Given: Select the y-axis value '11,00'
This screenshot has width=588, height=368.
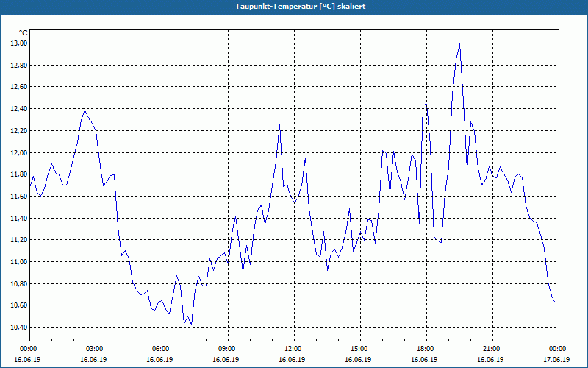Looking at the screenshot, I should coord(19,262).
